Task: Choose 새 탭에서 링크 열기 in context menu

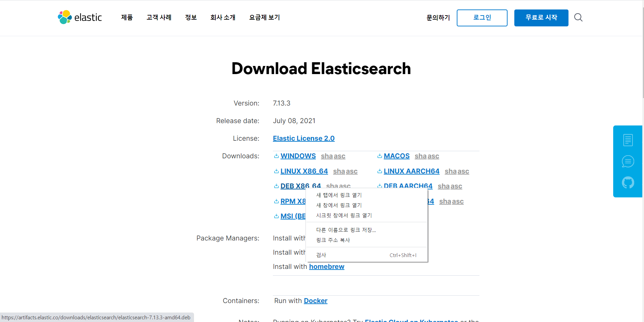Action: 367,195
